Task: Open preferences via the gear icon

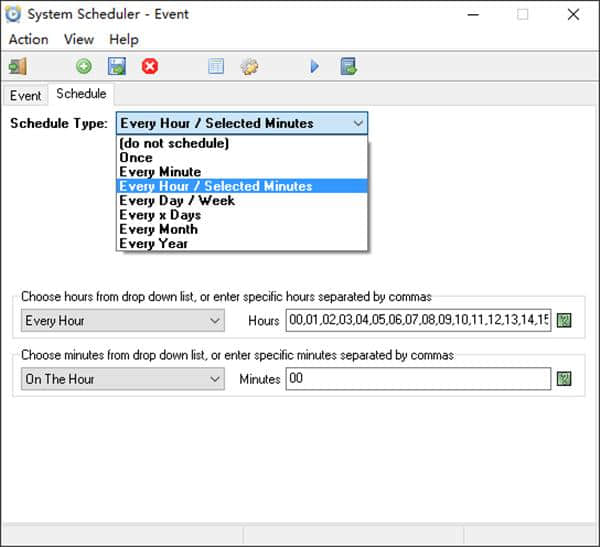Action: click(x=249, y=67)
